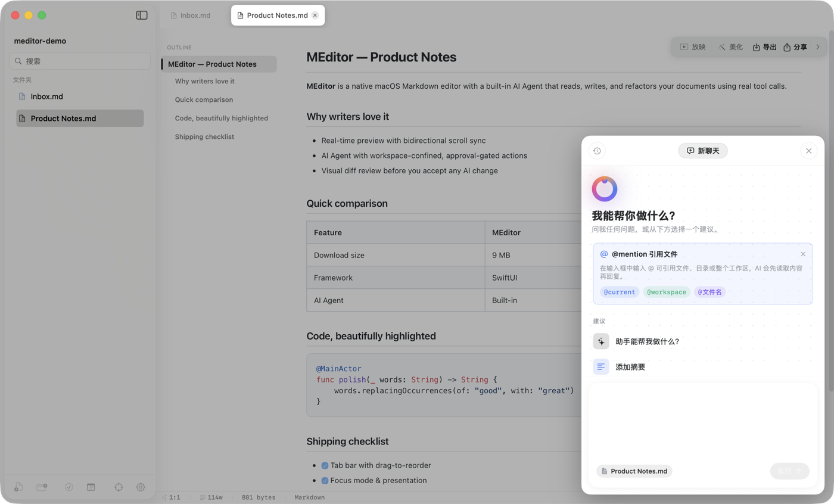Select Product Notes.md in the file sidebar
The image size is (834, 504).
pos(80,118)
